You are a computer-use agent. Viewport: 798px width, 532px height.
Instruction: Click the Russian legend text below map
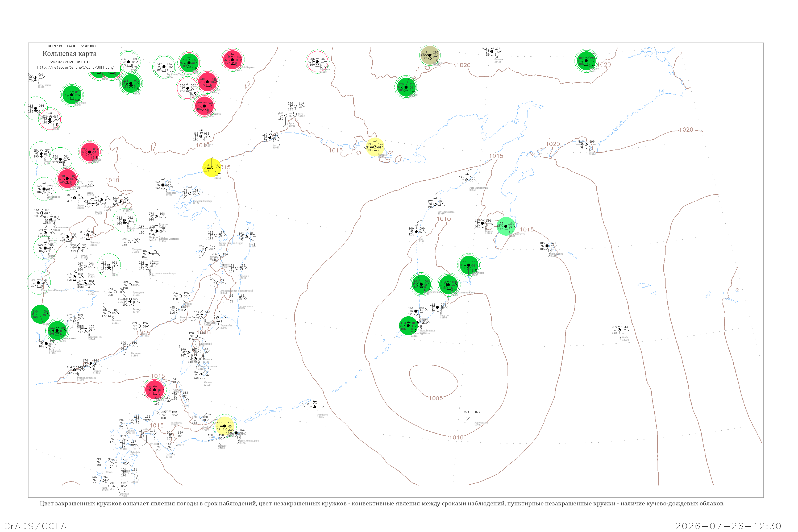coord(383,504)
